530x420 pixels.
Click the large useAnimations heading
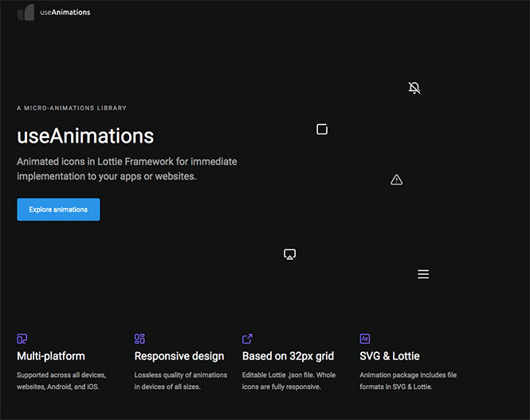coord(85,135)
